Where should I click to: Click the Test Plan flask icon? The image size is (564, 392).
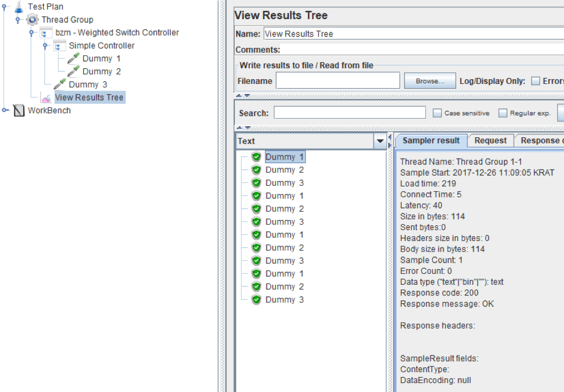(x=19, y=7)
